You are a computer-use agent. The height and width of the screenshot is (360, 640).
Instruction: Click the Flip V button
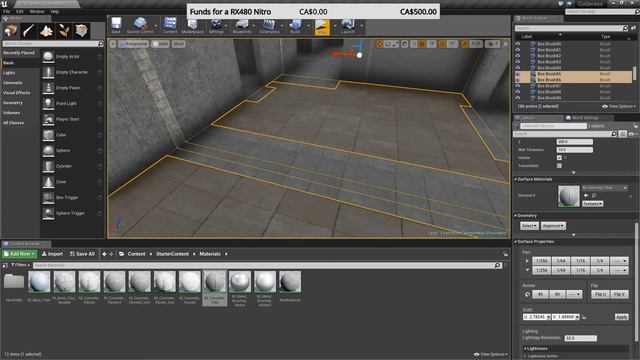[620, 294]
